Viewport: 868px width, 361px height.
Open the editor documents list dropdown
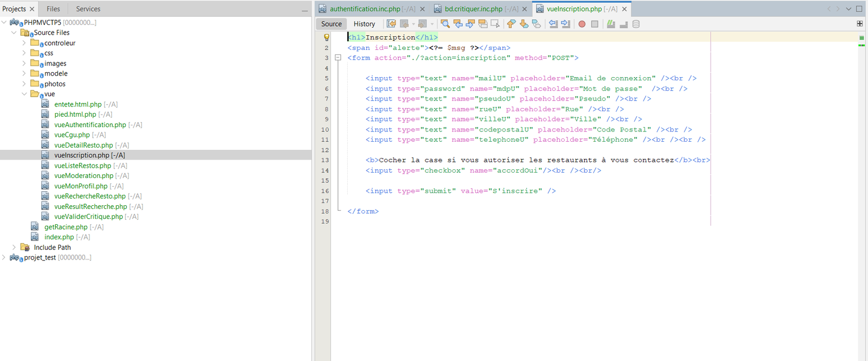pos(848,9)
